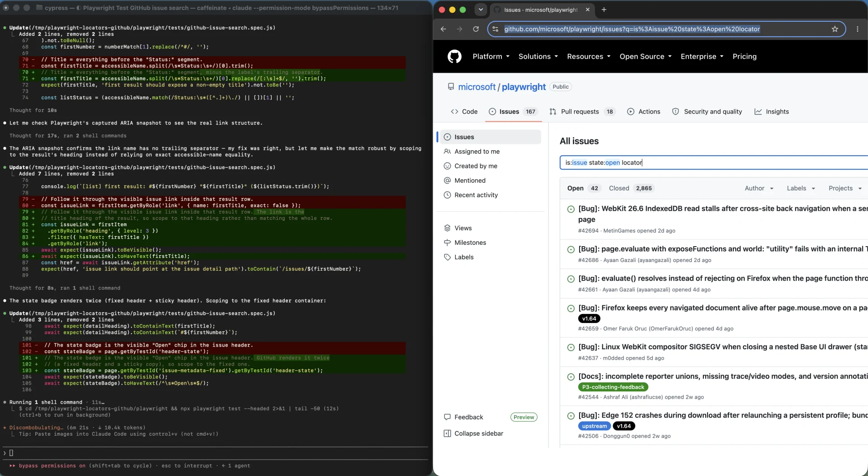Select Assigned to me in sidebar
The image size is (868, 476).
pyautogui.click(x=490, y=152)
